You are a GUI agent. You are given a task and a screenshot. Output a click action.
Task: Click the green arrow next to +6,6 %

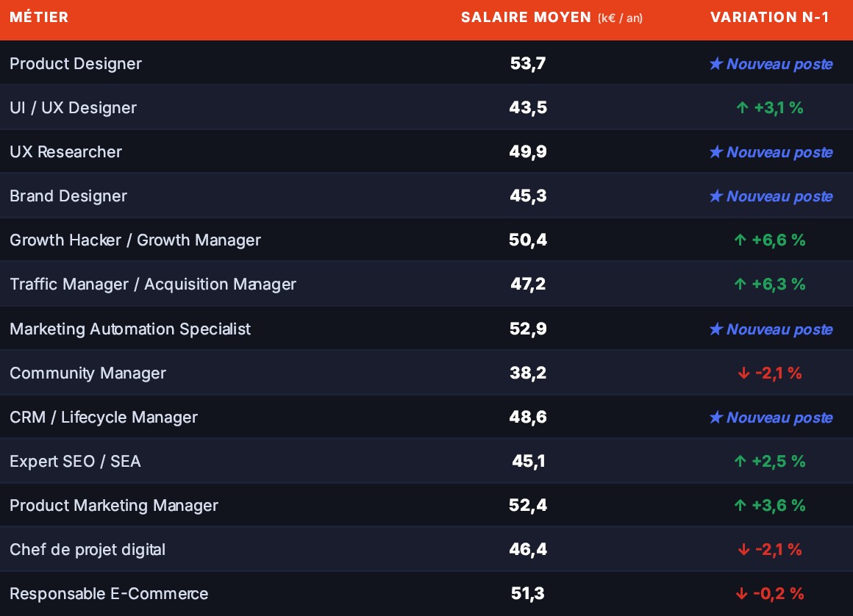pyautogui.click(x=740, y=240)
